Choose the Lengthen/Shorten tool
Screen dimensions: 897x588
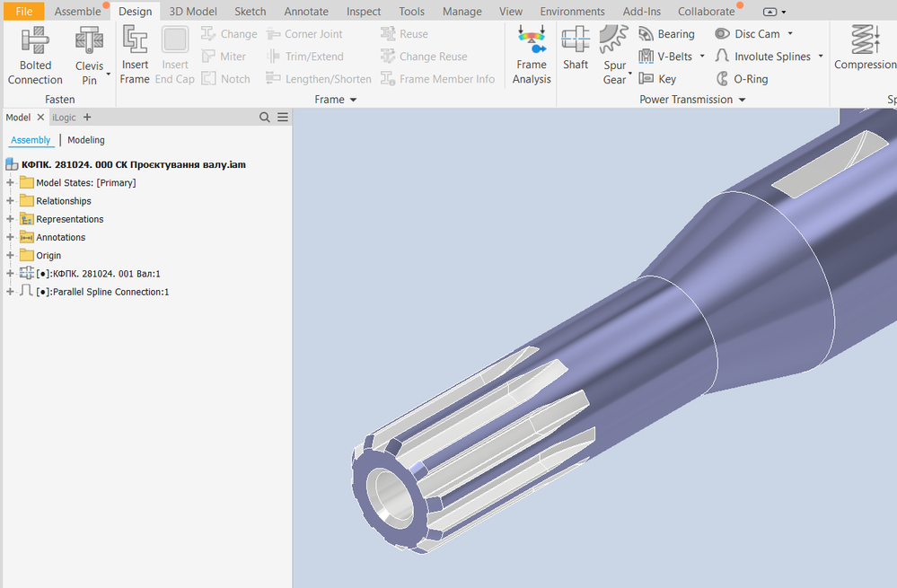click(x=318, y=78)
